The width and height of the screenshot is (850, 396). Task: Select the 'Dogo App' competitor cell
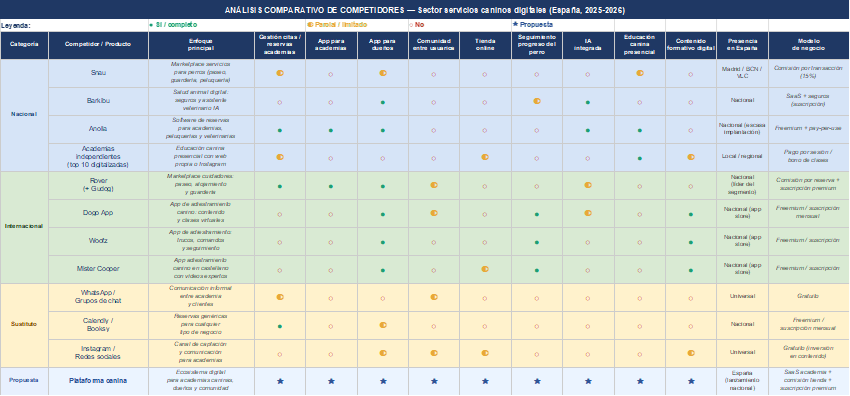click(98, 213)
